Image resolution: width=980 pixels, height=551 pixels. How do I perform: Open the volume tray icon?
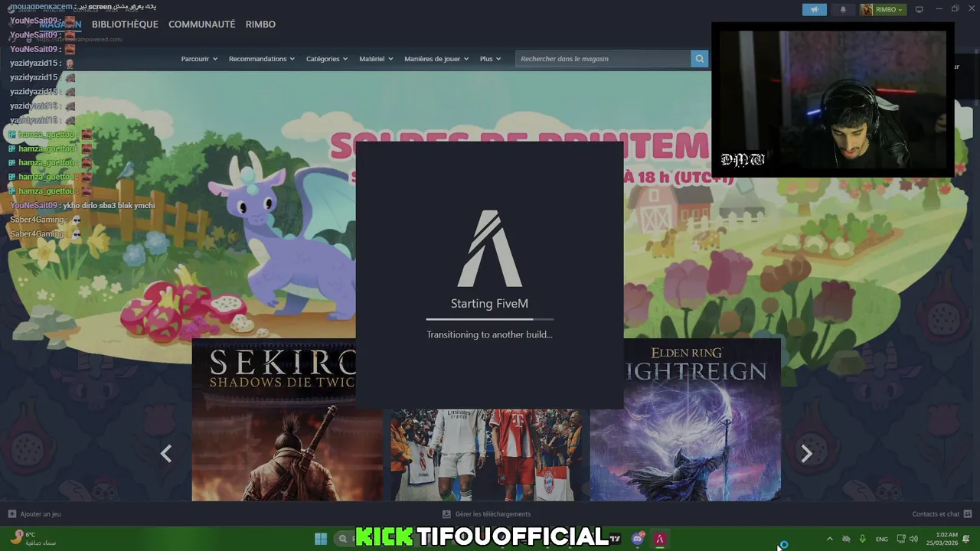(x=913, y=539)
